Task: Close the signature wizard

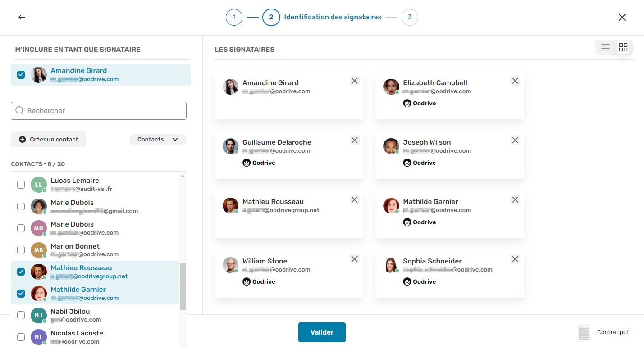Action: pyautogui.click(x=622, y=18)
